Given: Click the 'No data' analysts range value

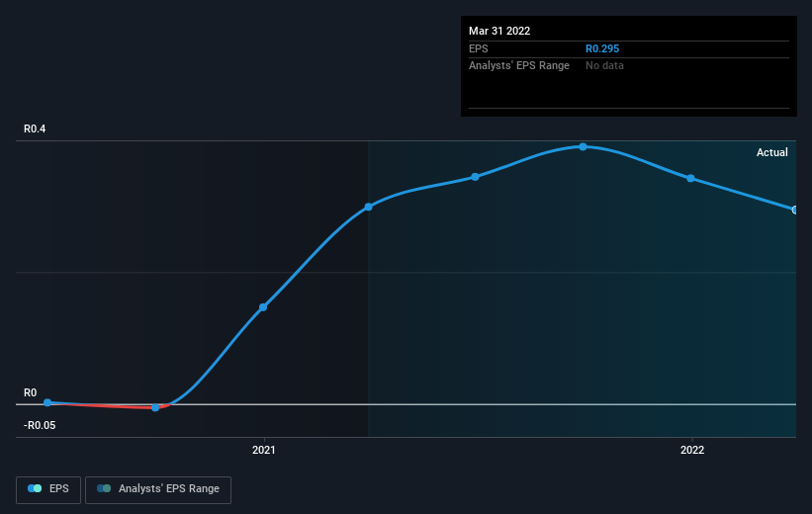Looking at the screenshot, I should 604,66.
